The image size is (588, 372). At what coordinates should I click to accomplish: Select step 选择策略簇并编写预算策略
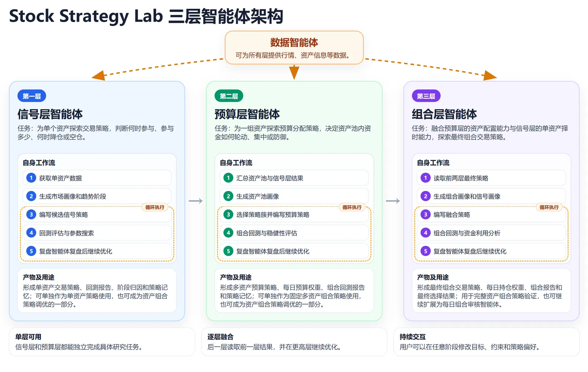tap(294, 214)
